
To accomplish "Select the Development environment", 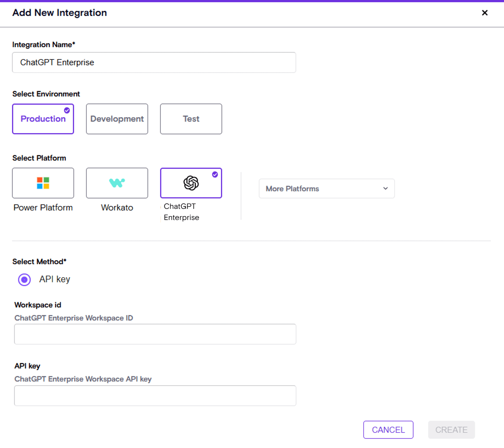I will (x=117, y=119).
